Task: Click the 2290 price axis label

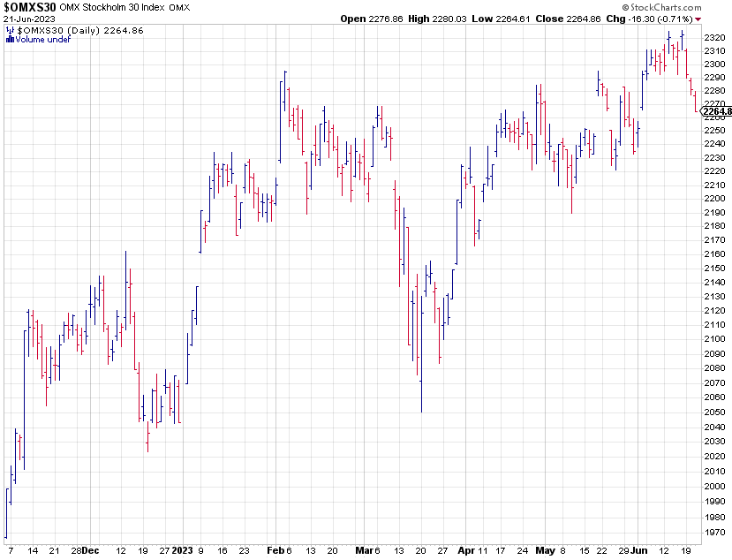Action: pyautogui.click(x=714, y=77)
